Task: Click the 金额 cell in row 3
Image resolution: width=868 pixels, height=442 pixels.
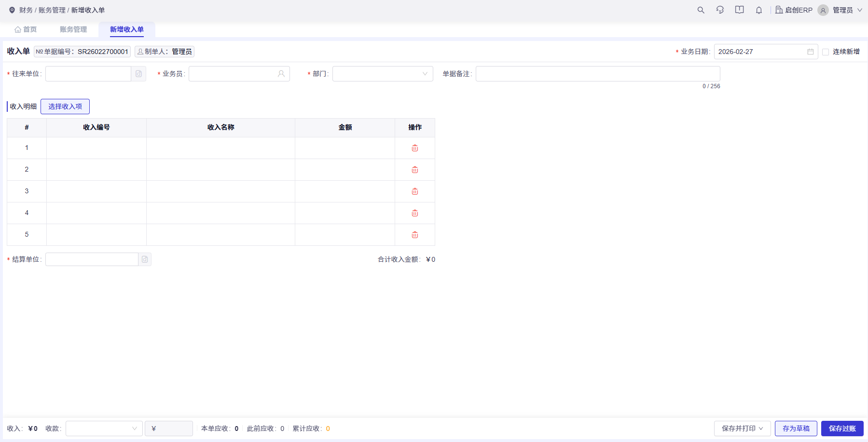Action: (345, 191)
